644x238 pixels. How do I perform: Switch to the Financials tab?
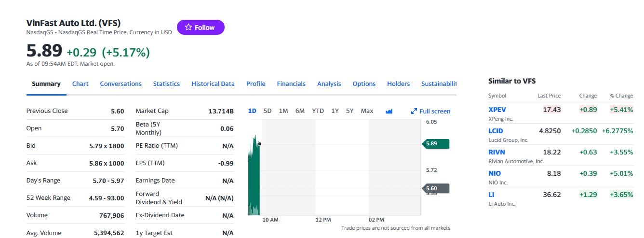click(291, 84)
